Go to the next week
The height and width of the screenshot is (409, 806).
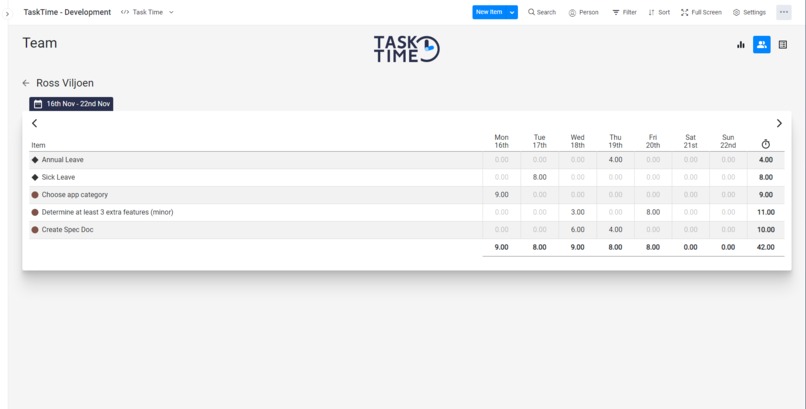[x=779, y=123]
